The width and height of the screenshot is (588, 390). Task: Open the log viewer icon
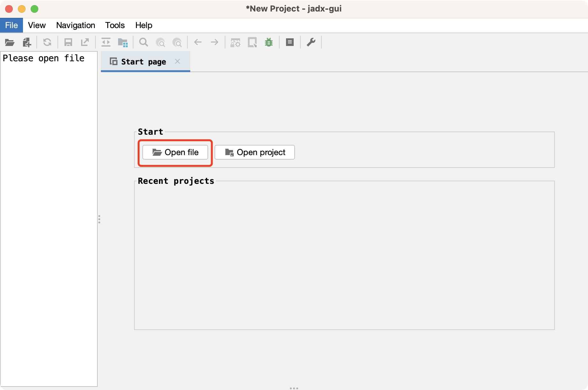tap(290, 42)
